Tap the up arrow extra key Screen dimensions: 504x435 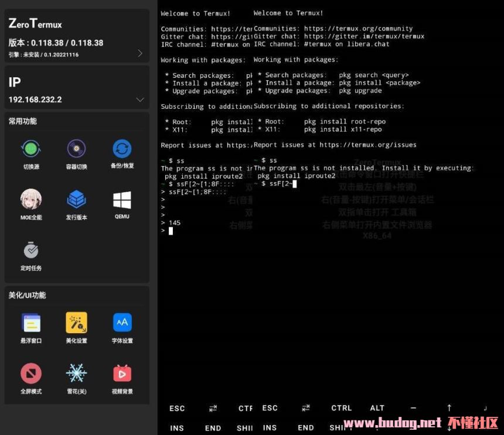(x=449, y=407)
